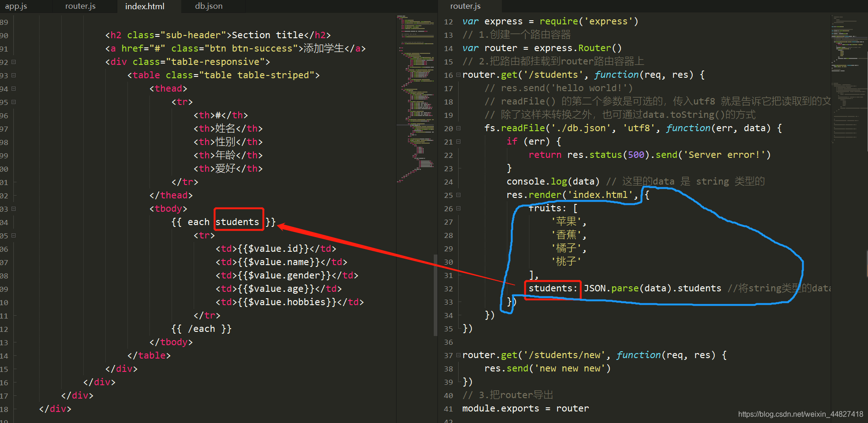Screen dimensions: 868x423
Task: Click the left pane vertical scrollbar
Action: pyautogui.click(x=435, y=295)
